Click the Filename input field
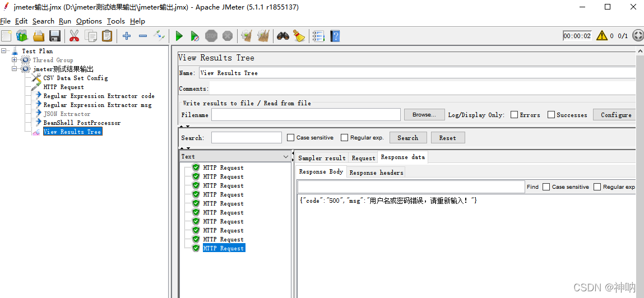Viewport: 644px width, 298px height. click(306, 115)
